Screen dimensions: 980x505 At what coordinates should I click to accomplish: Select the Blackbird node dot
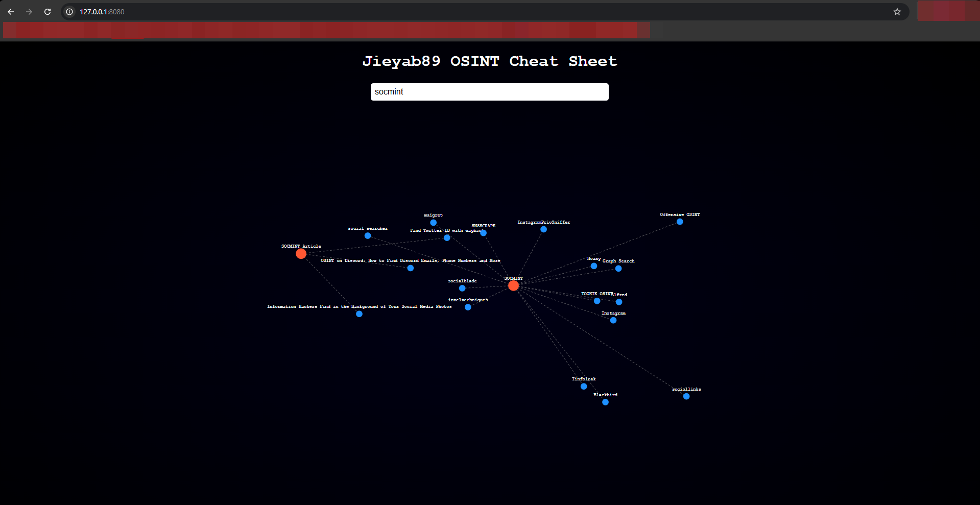(x=605, y=402)
